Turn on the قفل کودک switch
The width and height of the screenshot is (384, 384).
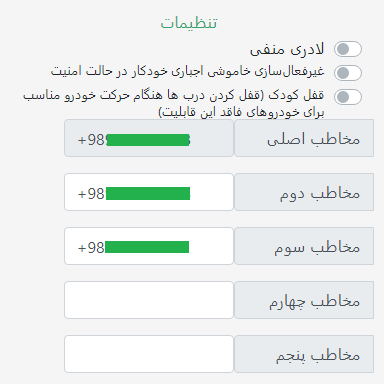click(348, 97)
